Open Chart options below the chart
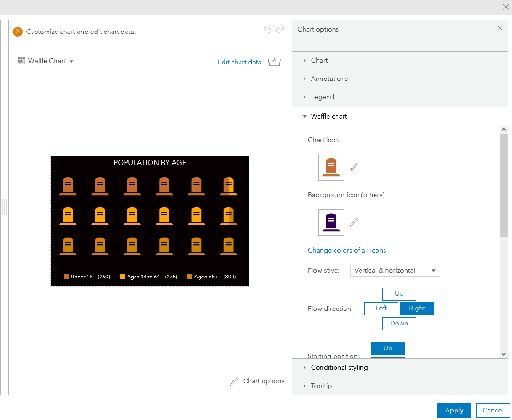The width and height of the screenshot is (512, 420). (x=264, y=381)
